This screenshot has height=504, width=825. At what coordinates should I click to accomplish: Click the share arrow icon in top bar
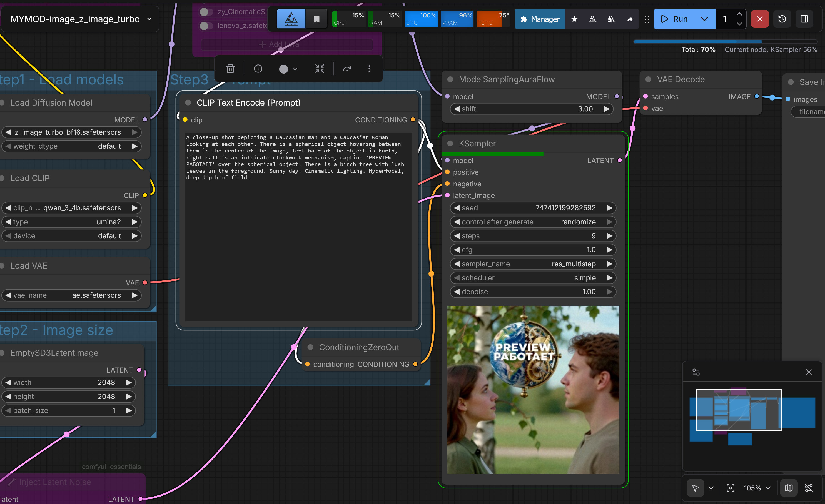click(630, 19)
